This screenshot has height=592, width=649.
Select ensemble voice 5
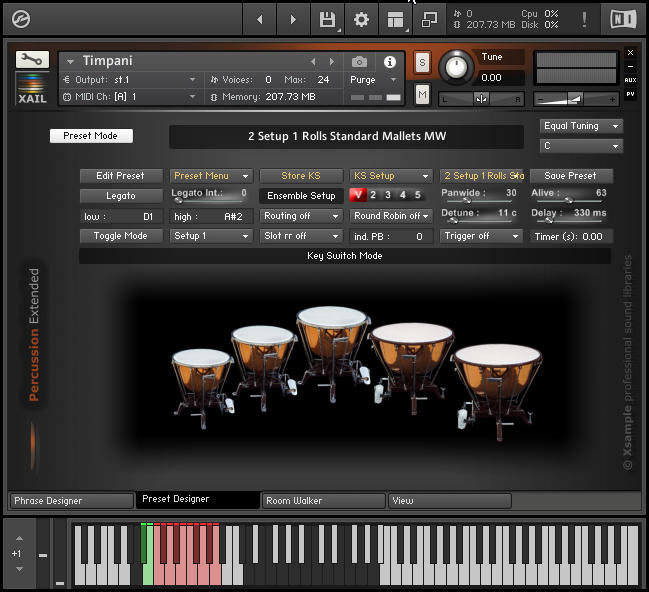click(418, 195)
